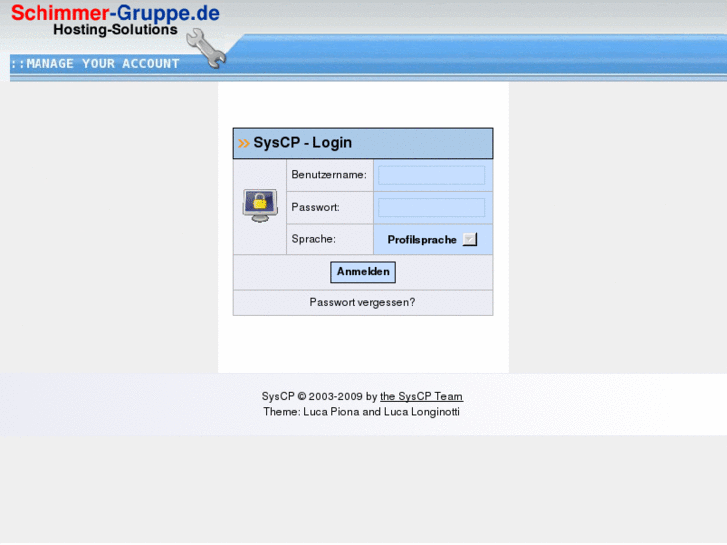The width and height of the screenshot is (727, 545).
Task: Click the orange arrows beside SysCP - Login
Action: [244, 143]
